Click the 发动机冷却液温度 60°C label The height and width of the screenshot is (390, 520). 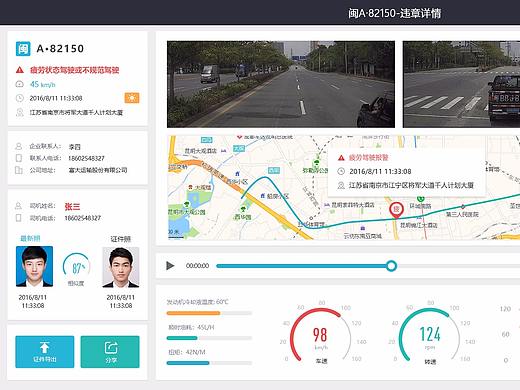pyautogui.click(x=197, y=302)
